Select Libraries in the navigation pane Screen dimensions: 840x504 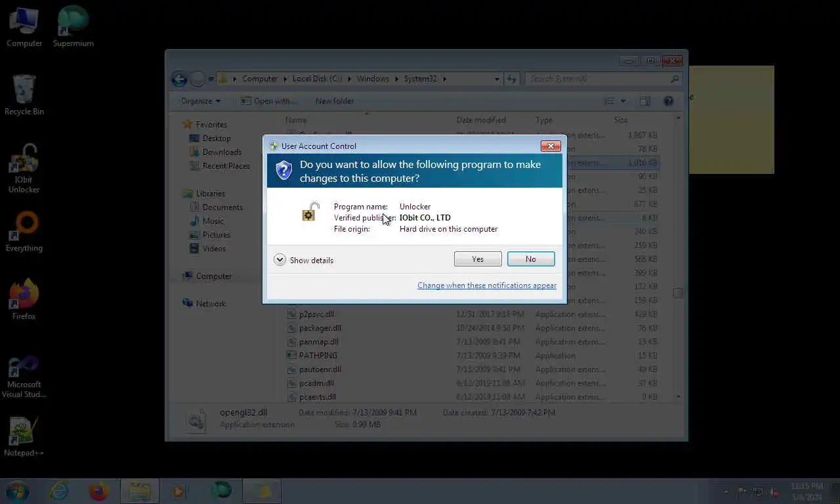coord(210,194)
